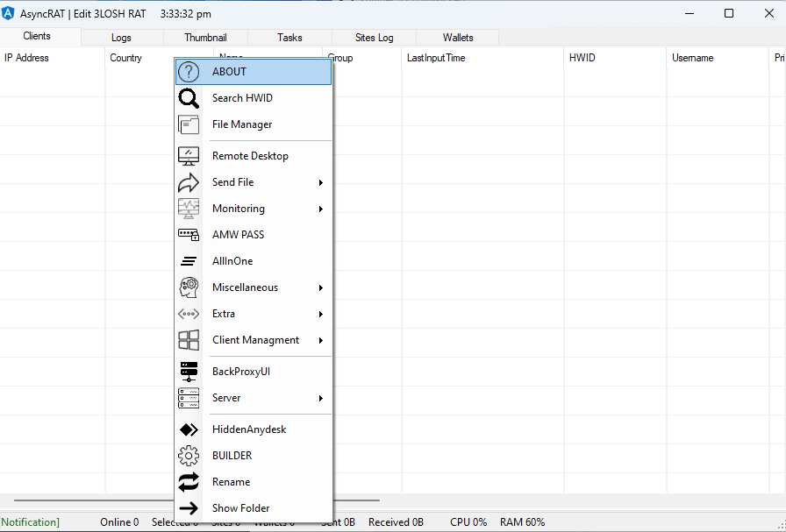
Task: Select Rename menu entry
Action: (254, 482)
